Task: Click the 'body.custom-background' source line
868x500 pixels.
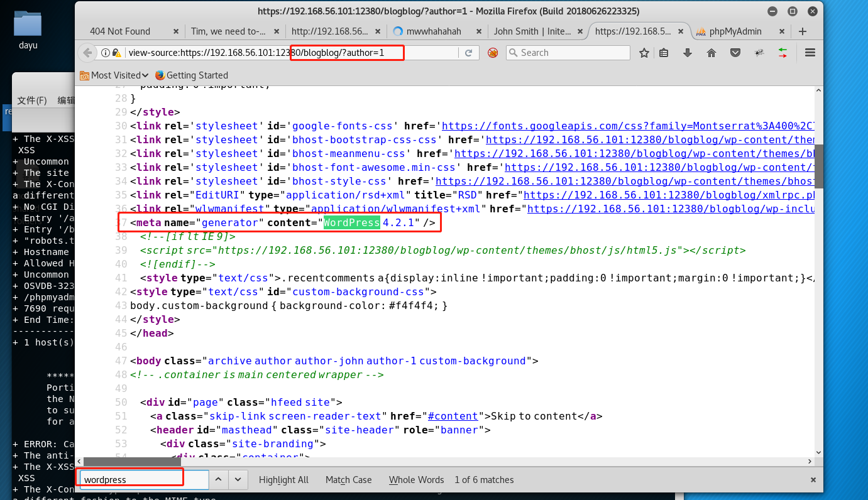Action: click(288, 305)
